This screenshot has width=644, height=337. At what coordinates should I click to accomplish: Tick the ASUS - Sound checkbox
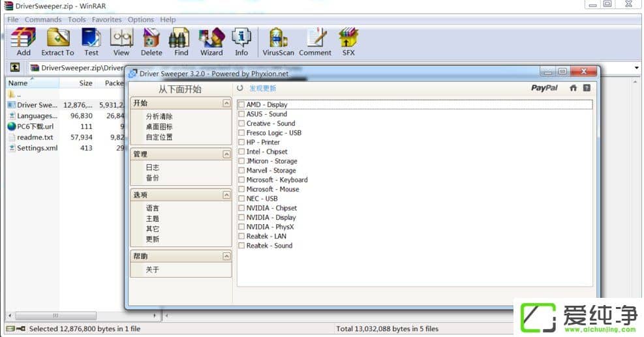[241, 114]
